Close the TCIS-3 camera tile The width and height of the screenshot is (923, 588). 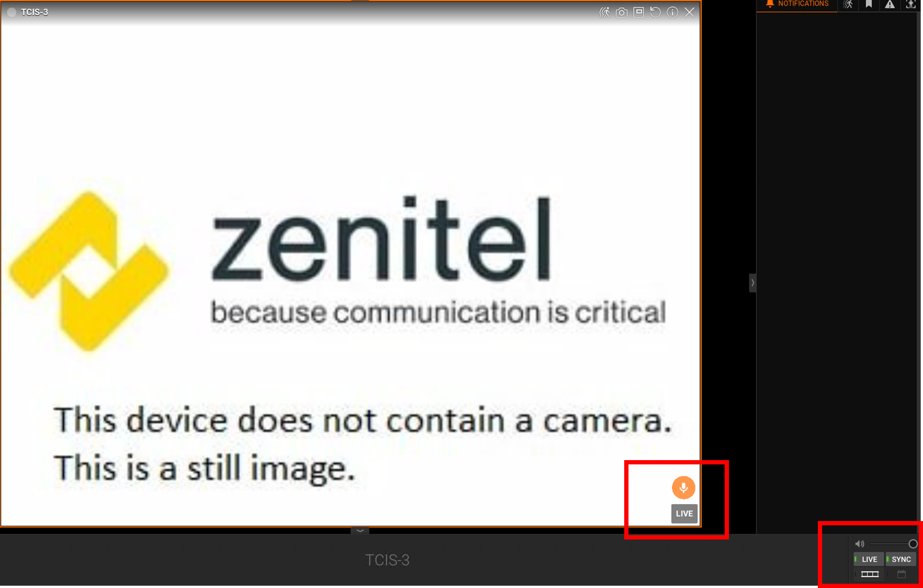[690, 12]
